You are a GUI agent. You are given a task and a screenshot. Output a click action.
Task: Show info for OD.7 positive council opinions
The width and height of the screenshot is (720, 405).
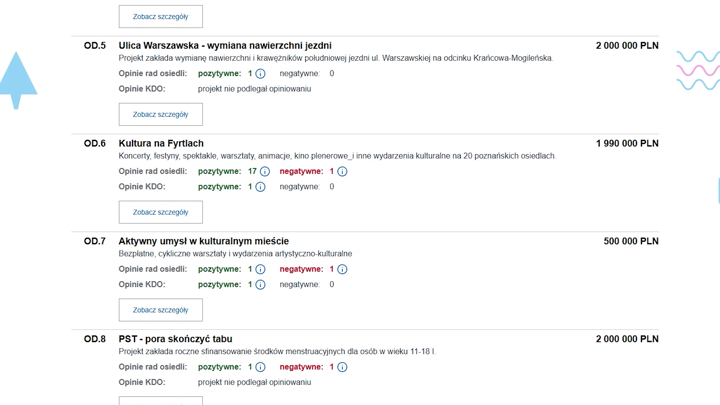coord(260,270)
